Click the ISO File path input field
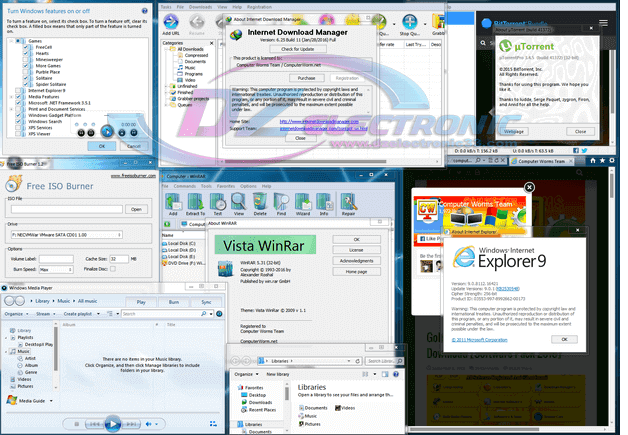628x435 pixels. coord(67,209)
